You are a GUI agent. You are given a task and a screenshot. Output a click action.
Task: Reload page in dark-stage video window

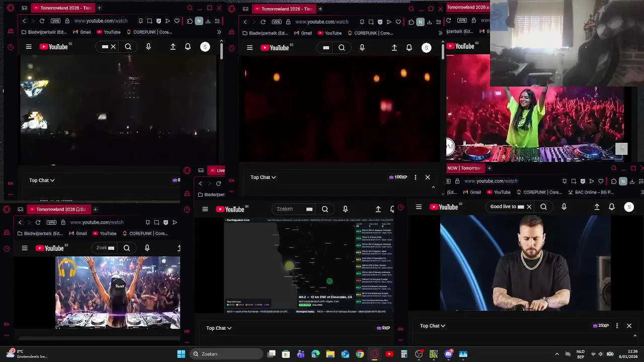[42, 21]
